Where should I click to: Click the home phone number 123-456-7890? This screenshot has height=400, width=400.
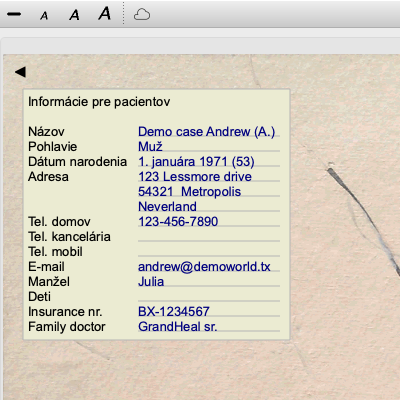[x=209, y=221]
